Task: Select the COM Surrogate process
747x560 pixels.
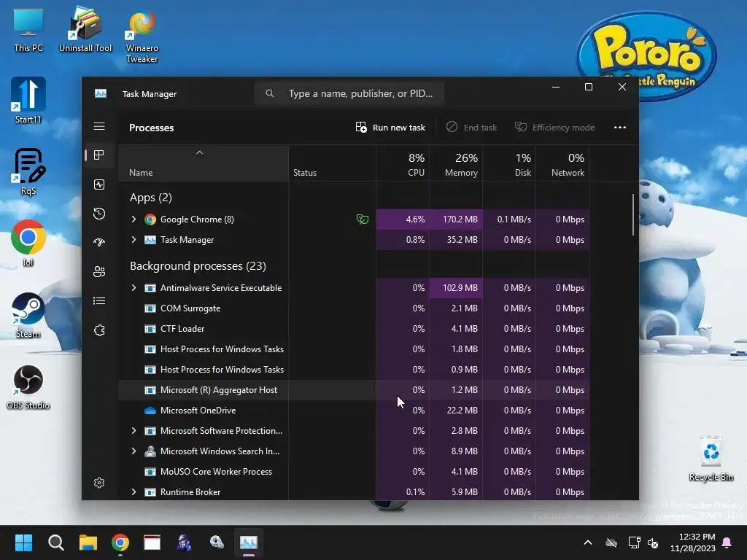Action: point(354,308)
